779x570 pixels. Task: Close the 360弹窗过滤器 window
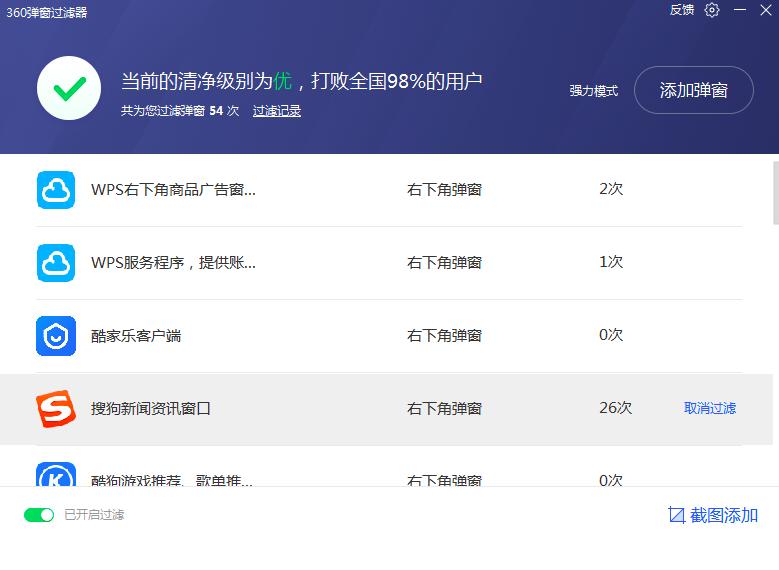tap(766, 10)
